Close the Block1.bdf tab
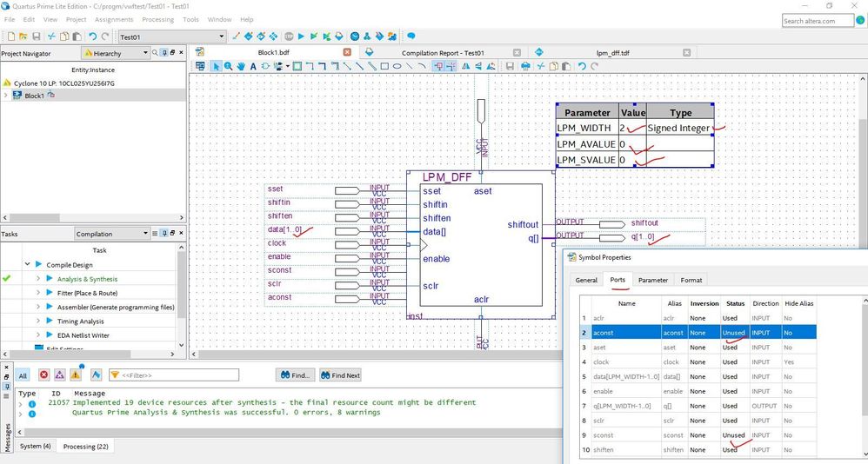 coord(348,53)
